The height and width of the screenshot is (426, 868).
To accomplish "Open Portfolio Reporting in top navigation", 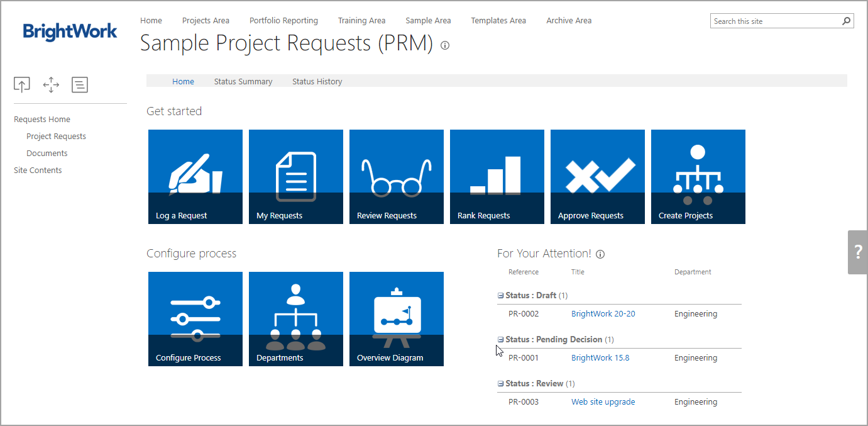I will (x=283, y=21).
